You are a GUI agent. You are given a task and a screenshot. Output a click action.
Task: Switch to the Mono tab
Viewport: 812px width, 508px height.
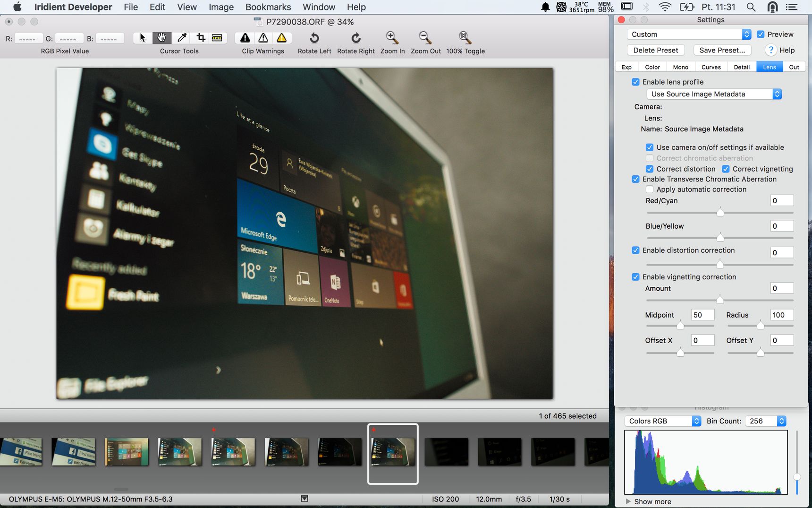[x=680, y=67]
